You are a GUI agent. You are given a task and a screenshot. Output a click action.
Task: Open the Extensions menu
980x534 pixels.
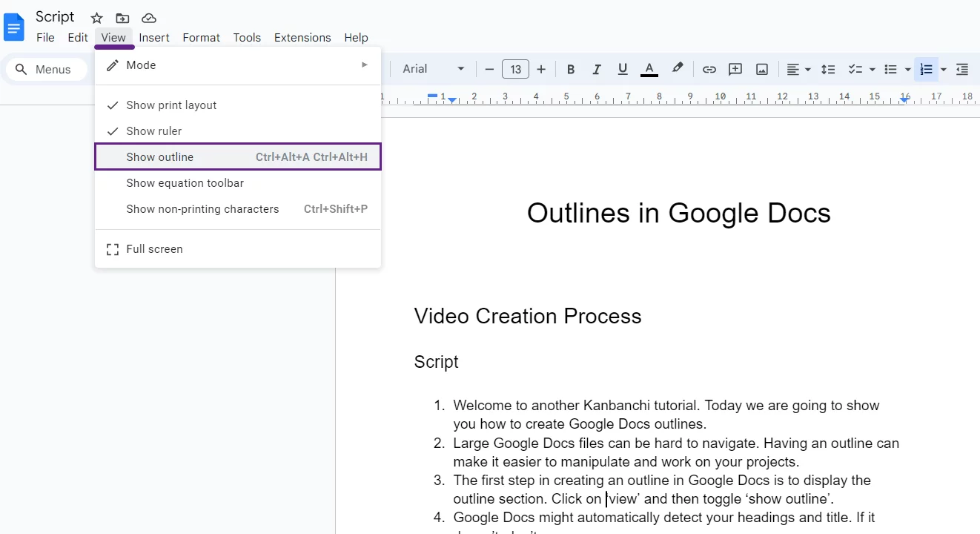[x=302, y=37]
